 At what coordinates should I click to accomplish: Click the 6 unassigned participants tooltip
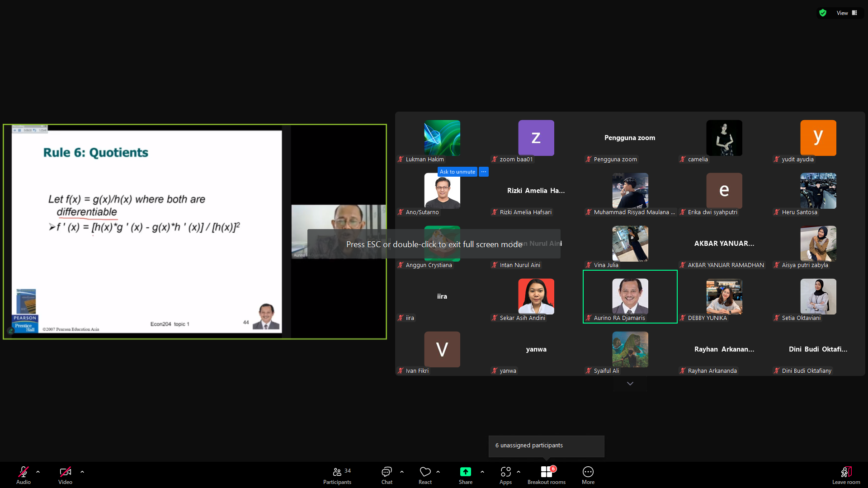pyautogui.click(x=546, y=446)
